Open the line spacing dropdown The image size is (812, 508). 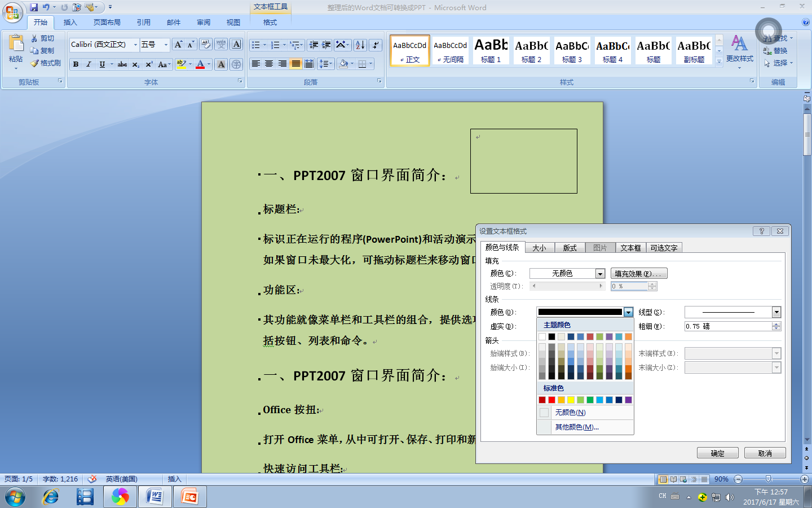point(325,64)
